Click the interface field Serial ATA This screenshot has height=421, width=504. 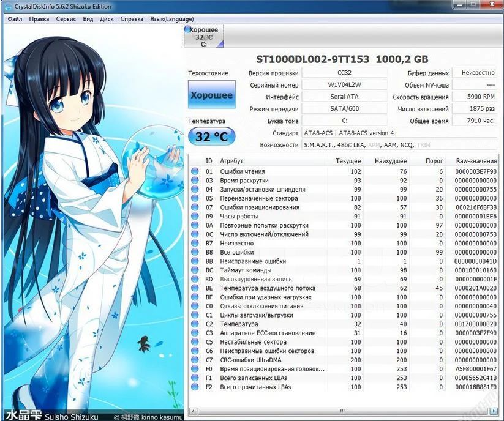pyautogui.click(x=344, y=97)
